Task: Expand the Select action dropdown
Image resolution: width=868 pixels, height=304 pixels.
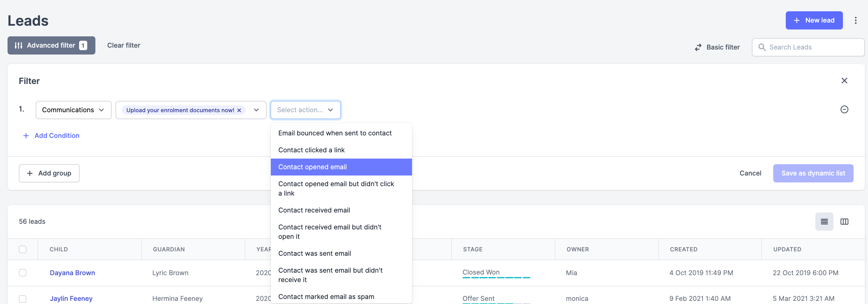Action: (305, 110)
